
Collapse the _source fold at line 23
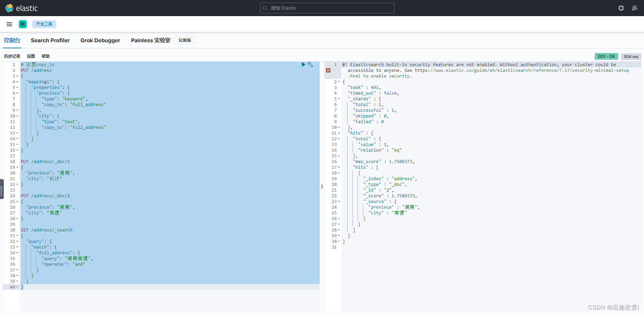click(339, 202)
